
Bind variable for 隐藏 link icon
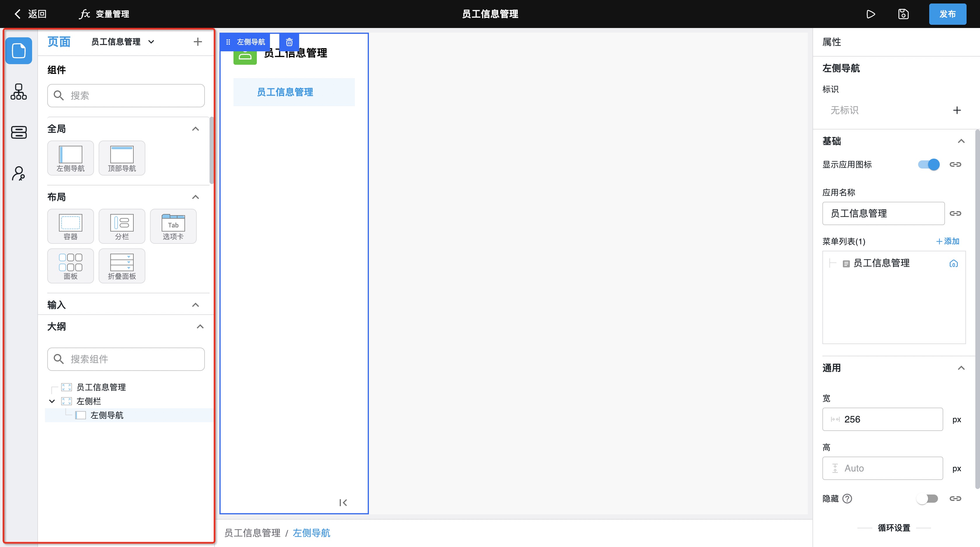click(955, 499)
